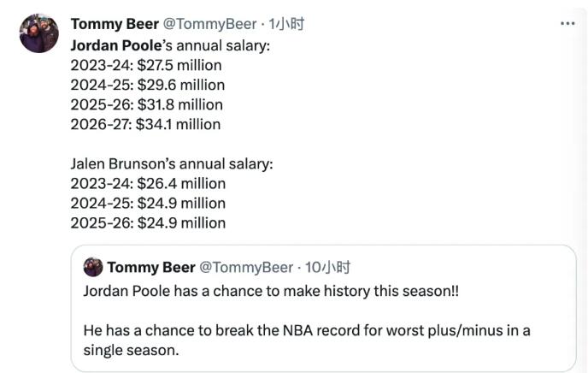The width and height of the screenshot is (588, 373).
Task: Click the 1小时 timestamp
Action: tap(286, 24)
